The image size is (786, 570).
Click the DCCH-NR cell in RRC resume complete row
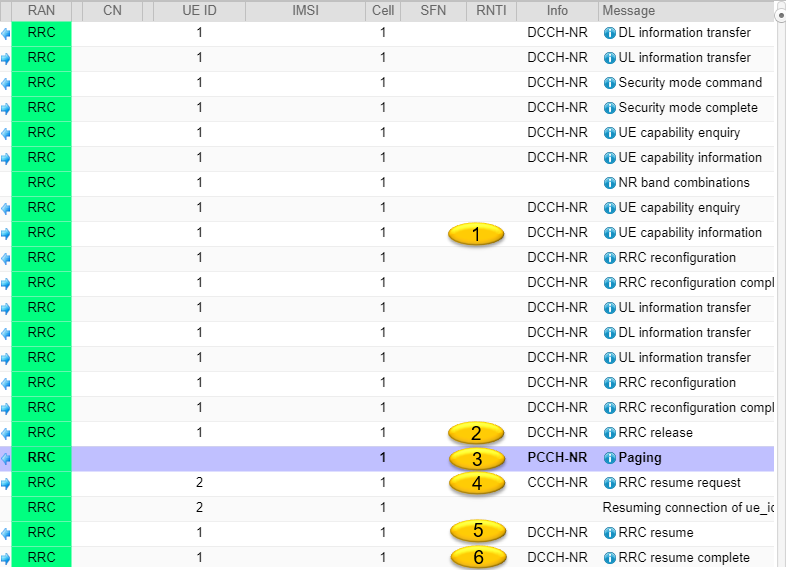(557, 557)
